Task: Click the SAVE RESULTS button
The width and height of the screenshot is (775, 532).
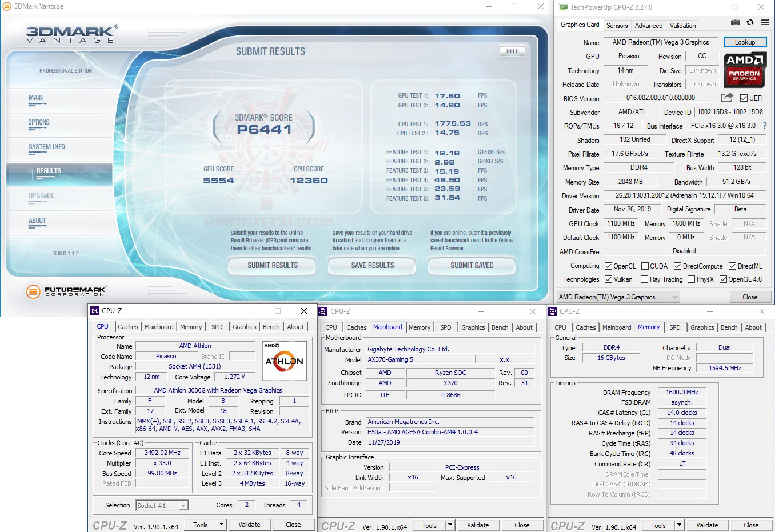Action: click(373, 266)
